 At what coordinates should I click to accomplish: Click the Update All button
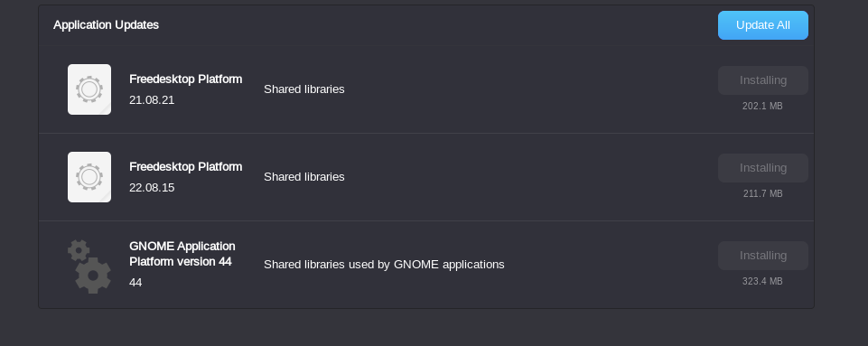click(x=763, y=25)
